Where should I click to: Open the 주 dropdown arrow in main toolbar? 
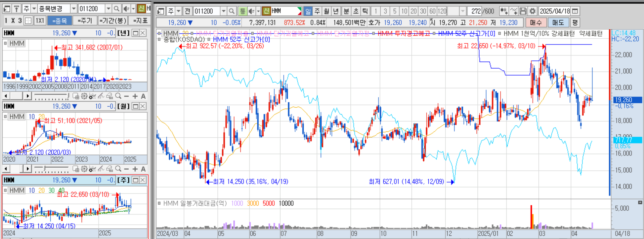click(x=179, y=11)
